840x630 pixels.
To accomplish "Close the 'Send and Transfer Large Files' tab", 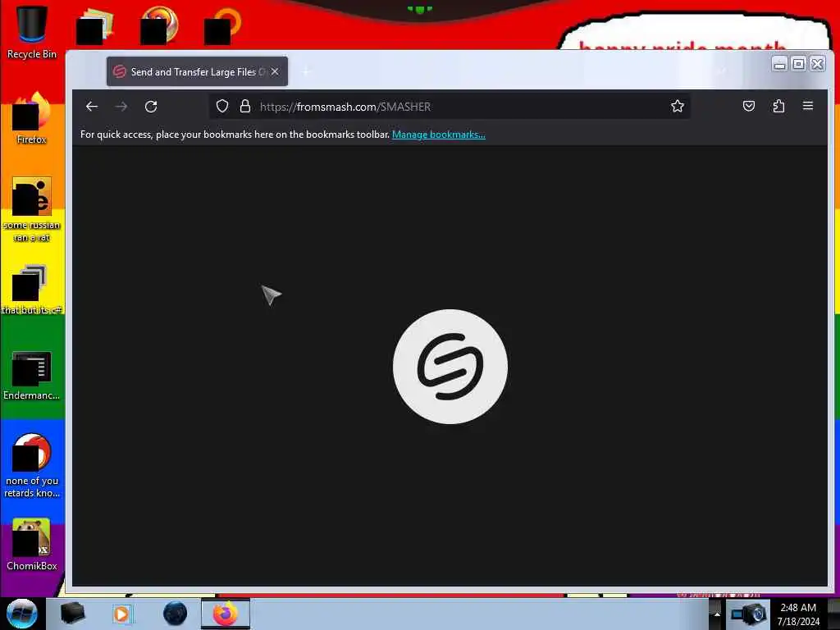I will tap(275, 71).
